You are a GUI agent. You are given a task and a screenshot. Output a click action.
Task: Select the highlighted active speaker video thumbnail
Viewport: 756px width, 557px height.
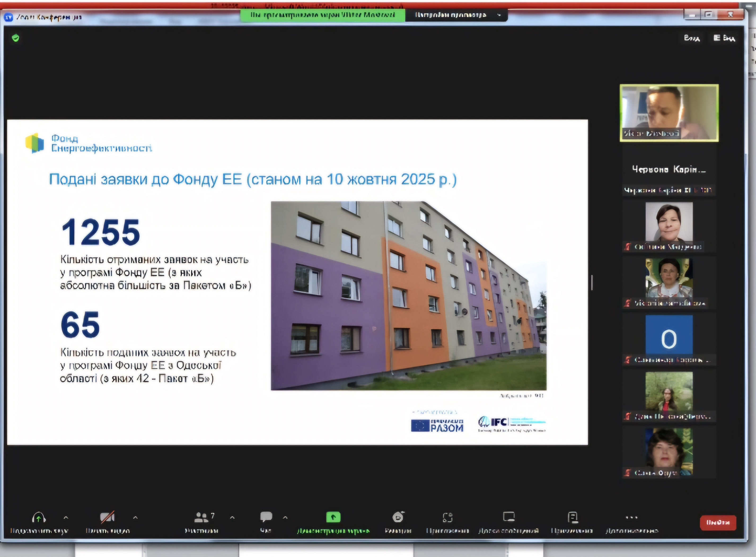(669, 113)
